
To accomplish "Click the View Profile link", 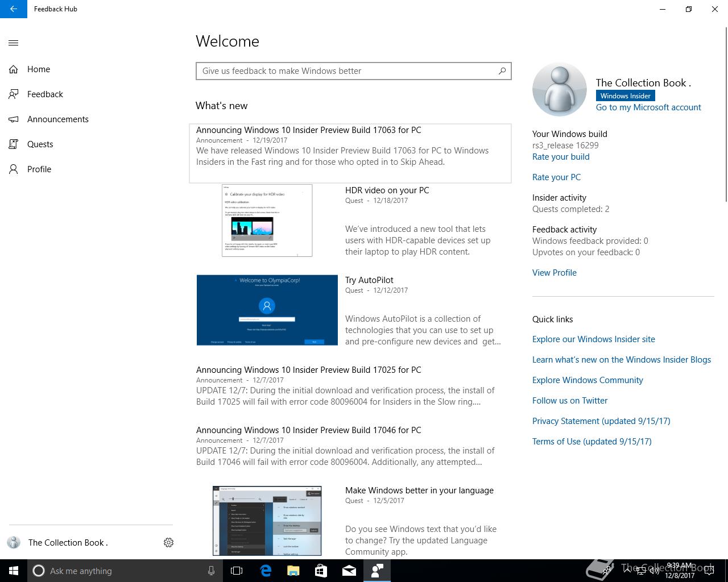I will pyautogui.click(x=555, y=273).
